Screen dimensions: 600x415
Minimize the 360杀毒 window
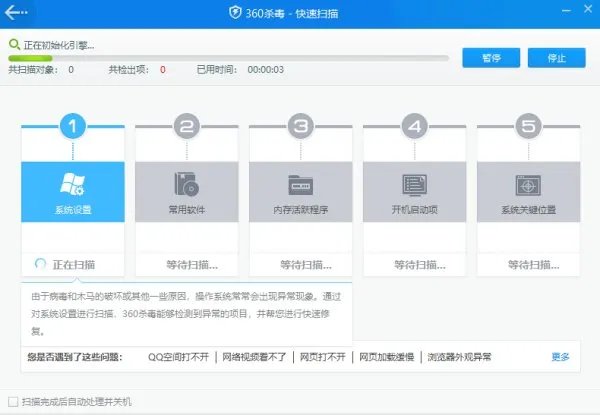tap(566, 11)
